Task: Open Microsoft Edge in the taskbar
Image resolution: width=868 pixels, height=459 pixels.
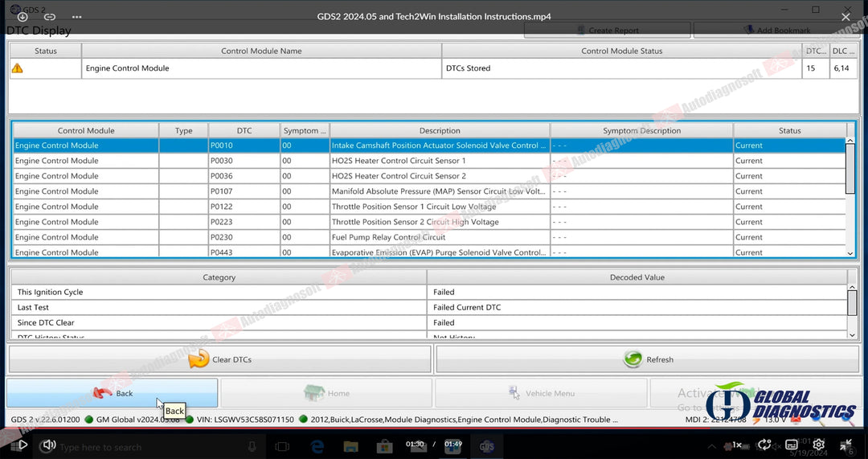Action: tap(317, 446)
